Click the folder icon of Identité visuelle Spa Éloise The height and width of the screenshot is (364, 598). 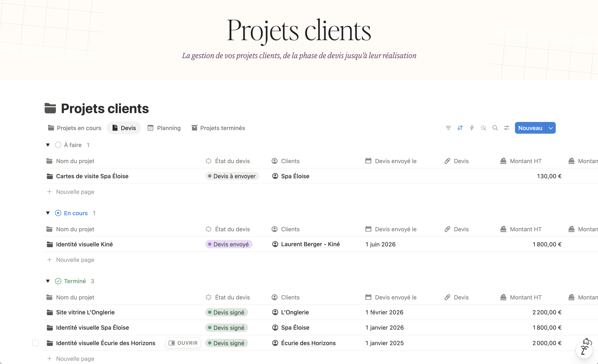tap(49, 328)
